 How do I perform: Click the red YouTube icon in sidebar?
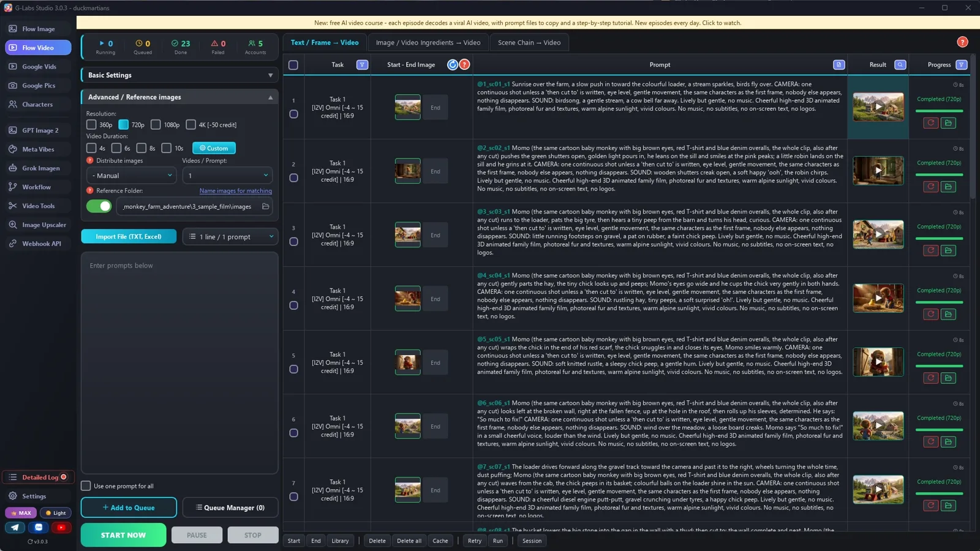61,527
